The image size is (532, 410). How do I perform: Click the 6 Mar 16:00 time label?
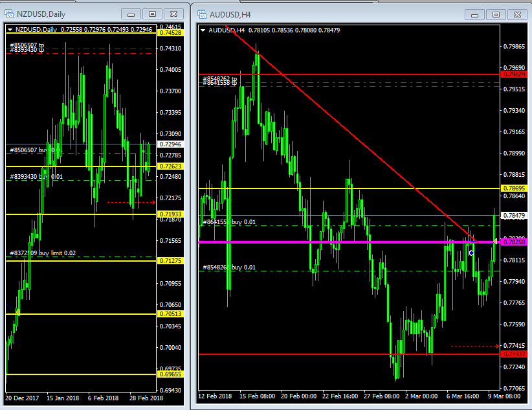[x=463, y=396]
